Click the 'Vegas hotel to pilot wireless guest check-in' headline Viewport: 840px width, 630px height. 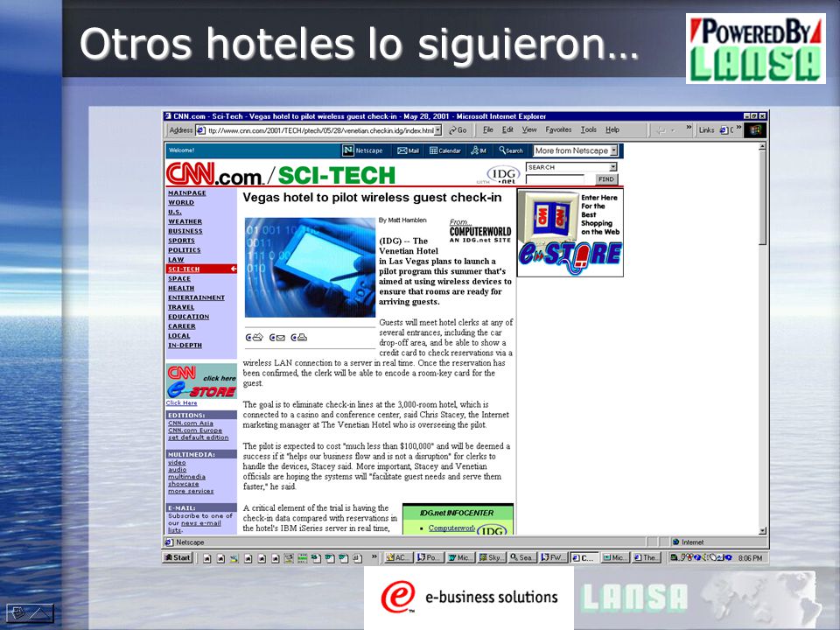click(373, 197)
